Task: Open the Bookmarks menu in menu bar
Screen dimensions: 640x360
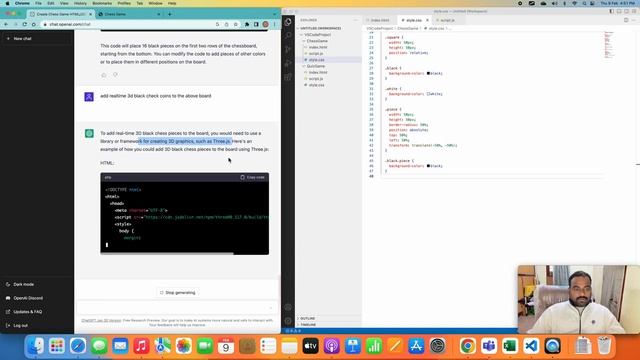Action: [x=102, y=3]
